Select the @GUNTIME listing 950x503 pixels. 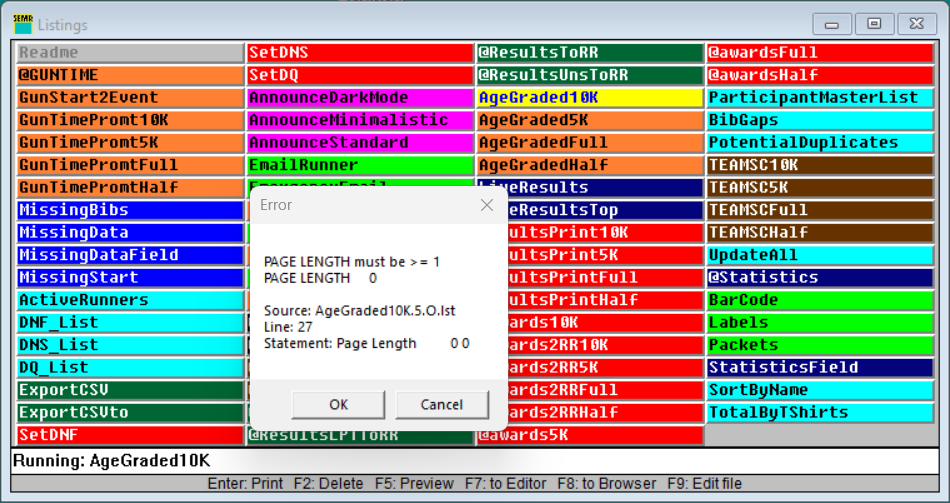pyautogui.click(x=130, y=75)
